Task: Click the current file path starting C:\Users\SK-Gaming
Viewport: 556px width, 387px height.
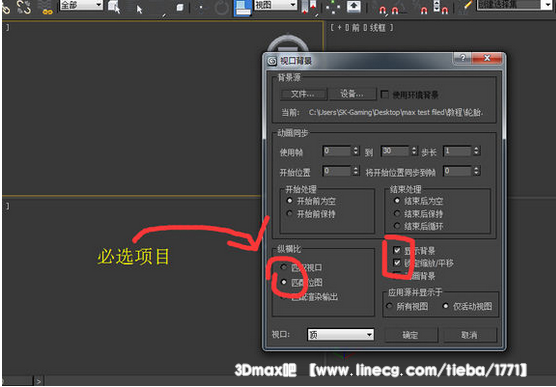Action: (x=396, y=112)
